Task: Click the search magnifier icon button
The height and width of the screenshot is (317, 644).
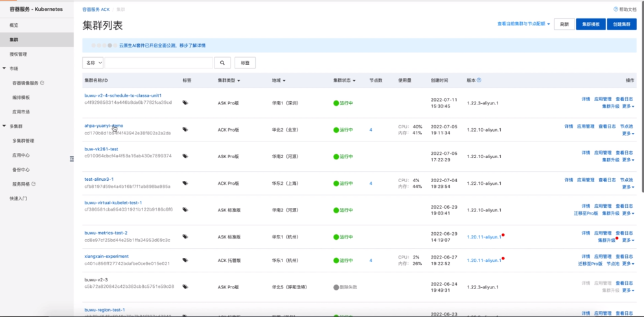Action: pyautogui.click(x=222, y=63)
